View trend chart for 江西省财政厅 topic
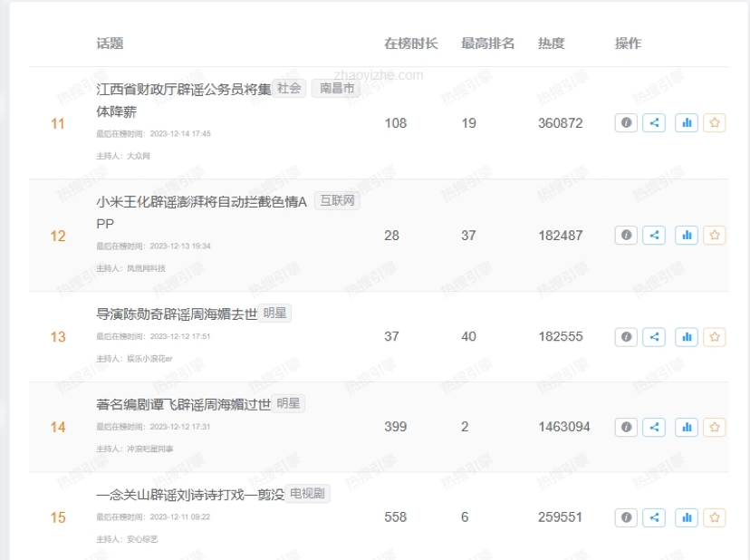Image resolution: width=750 pixels, height=560 pixels. [686, 122]
